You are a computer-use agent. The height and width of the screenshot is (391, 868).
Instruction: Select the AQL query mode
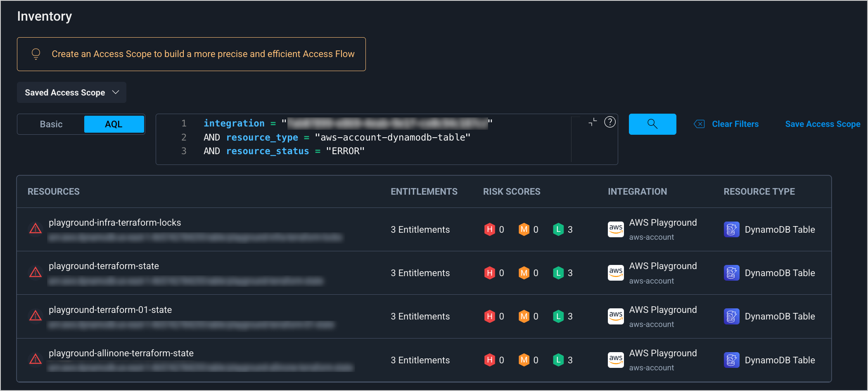tap(114, 124)
